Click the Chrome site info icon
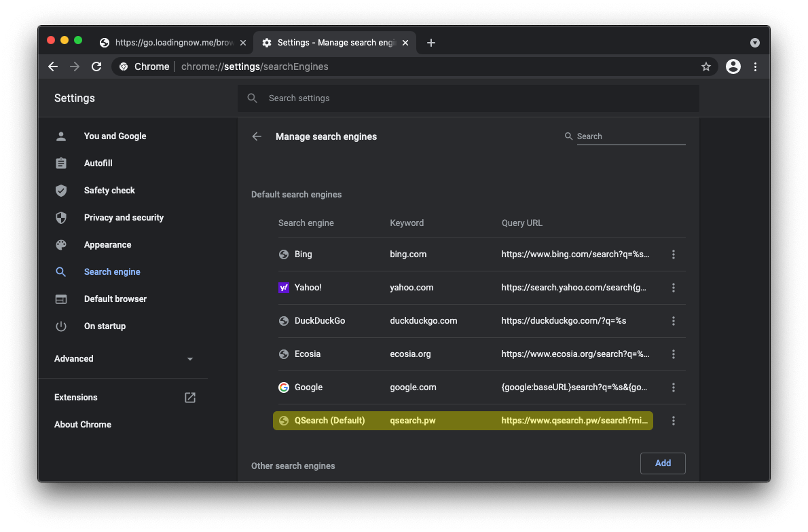 [x=124, y=66]
